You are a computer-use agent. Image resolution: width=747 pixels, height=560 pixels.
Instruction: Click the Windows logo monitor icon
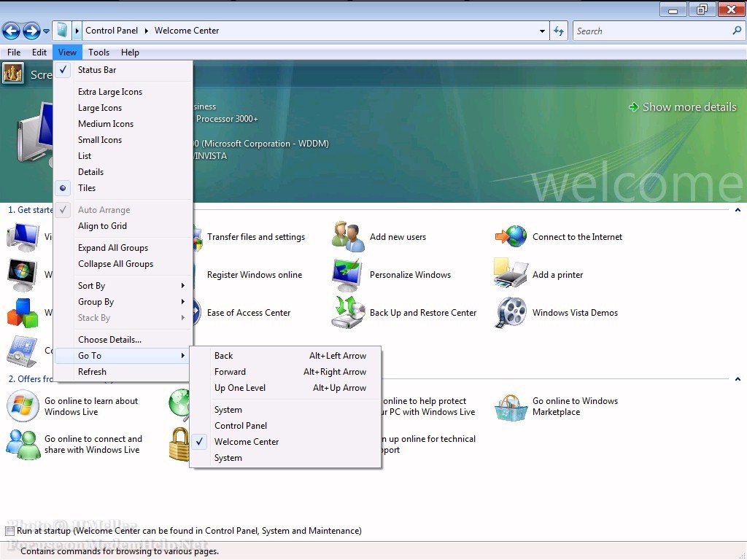pyautogui.click(x=23, y=275)
